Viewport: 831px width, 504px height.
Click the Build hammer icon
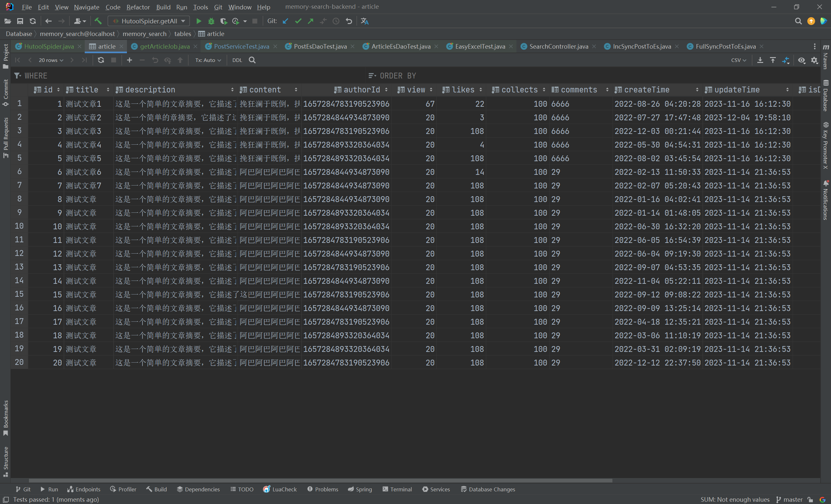(98, 21)
